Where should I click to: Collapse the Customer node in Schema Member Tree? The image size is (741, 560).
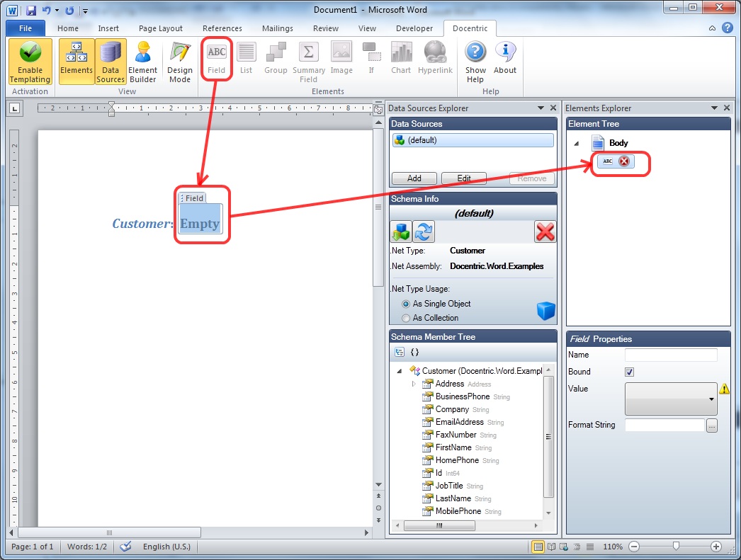[400, 371]
